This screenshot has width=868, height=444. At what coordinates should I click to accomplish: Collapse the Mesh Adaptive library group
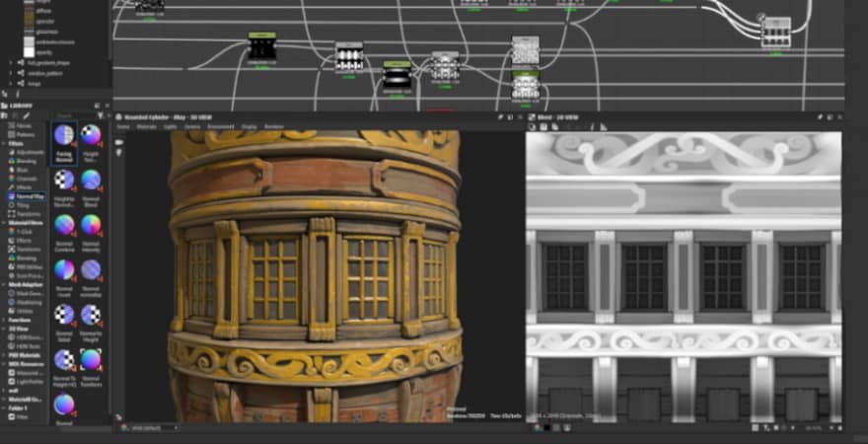point(3,284)
